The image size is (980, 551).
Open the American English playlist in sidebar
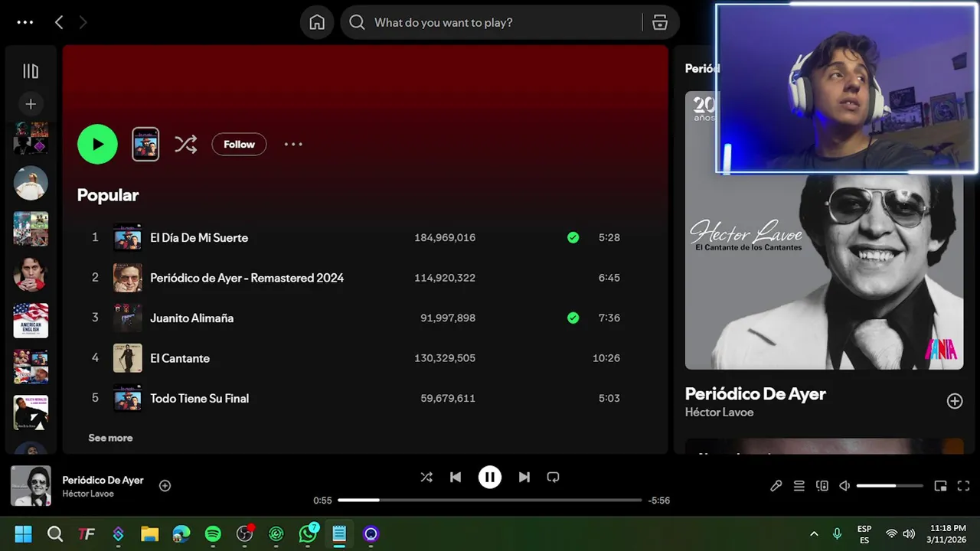pyautogui.click(x=31, y=321)
